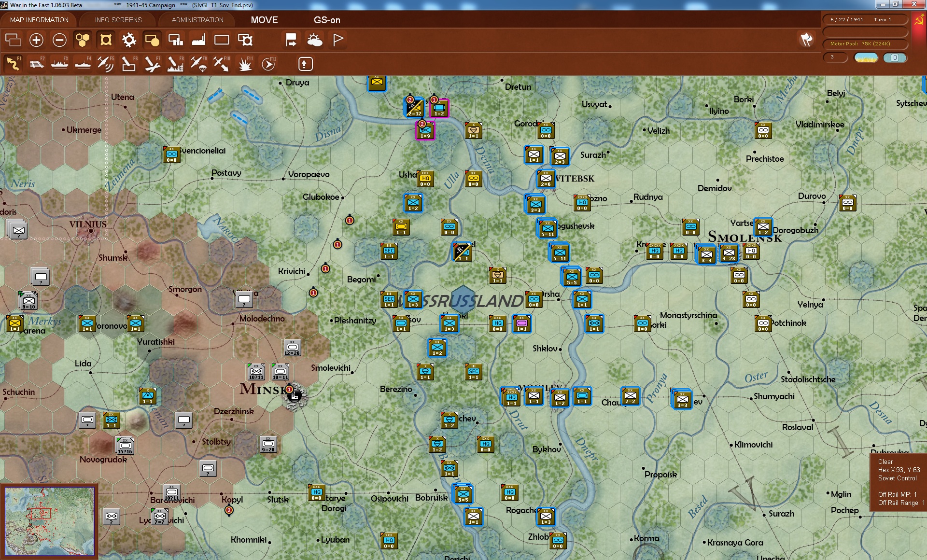This screenshot has width=927, height=560.
Task: Click the MINSK city label
Action: tap(264, 389)
